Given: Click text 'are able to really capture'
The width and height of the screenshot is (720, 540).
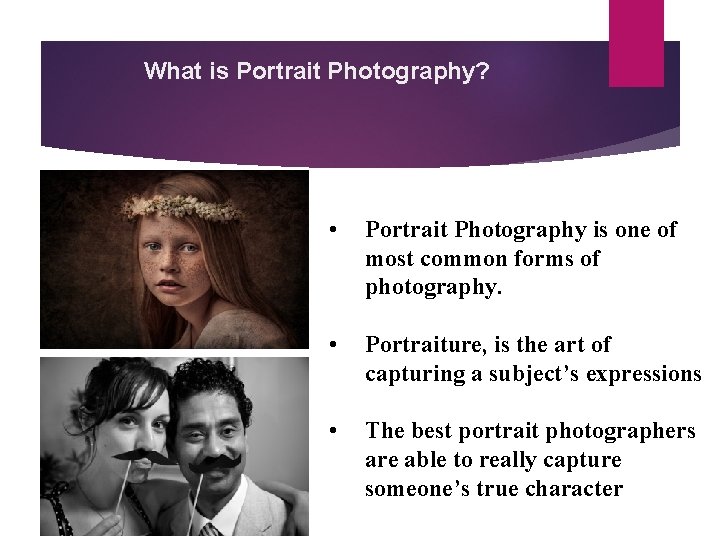Looking at the screenshot, I should pyautogui.click(x=493, y=460).
